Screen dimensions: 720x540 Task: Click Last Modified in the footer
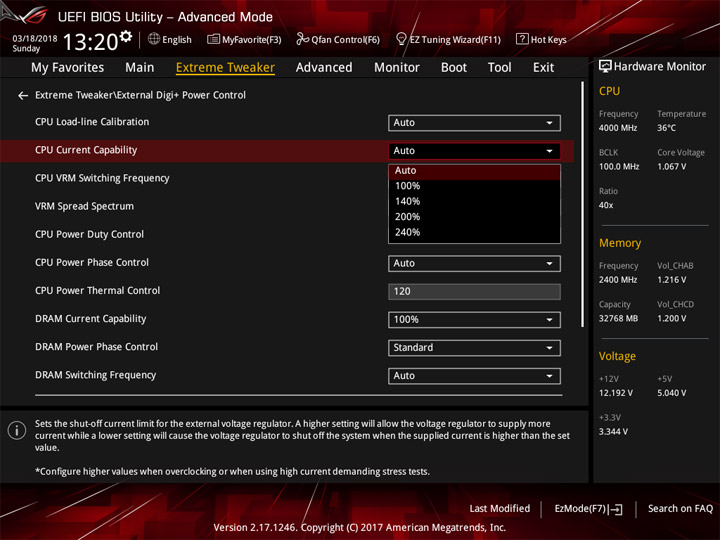tap(500, 509)
